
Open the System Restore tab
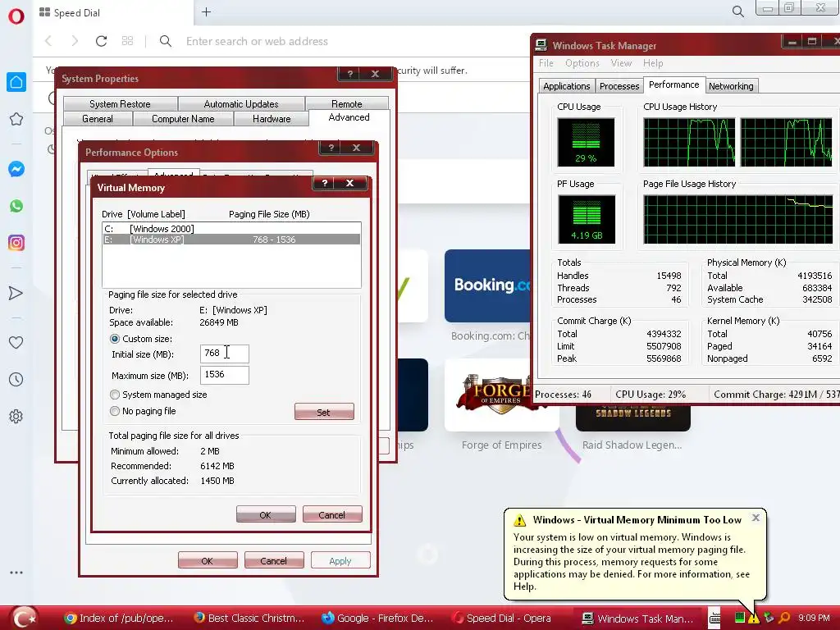[x=120, y=104]
